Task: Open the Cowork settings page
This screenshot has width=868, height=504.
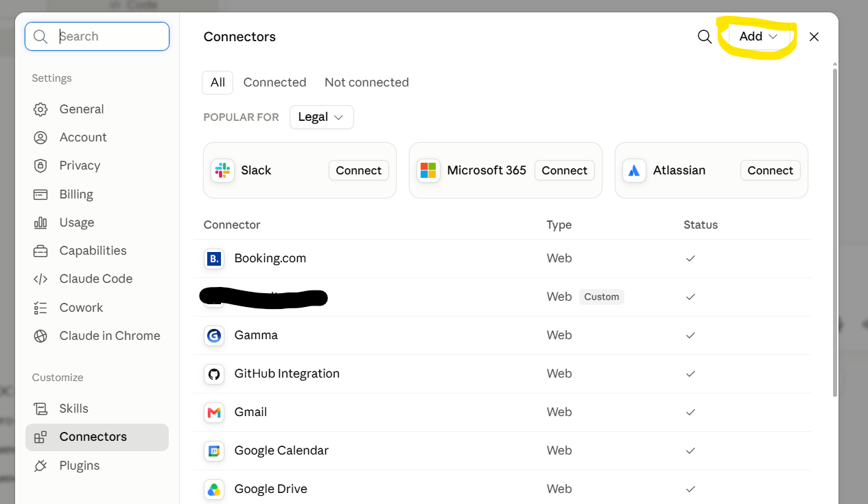Action: [x=97, y=308]
